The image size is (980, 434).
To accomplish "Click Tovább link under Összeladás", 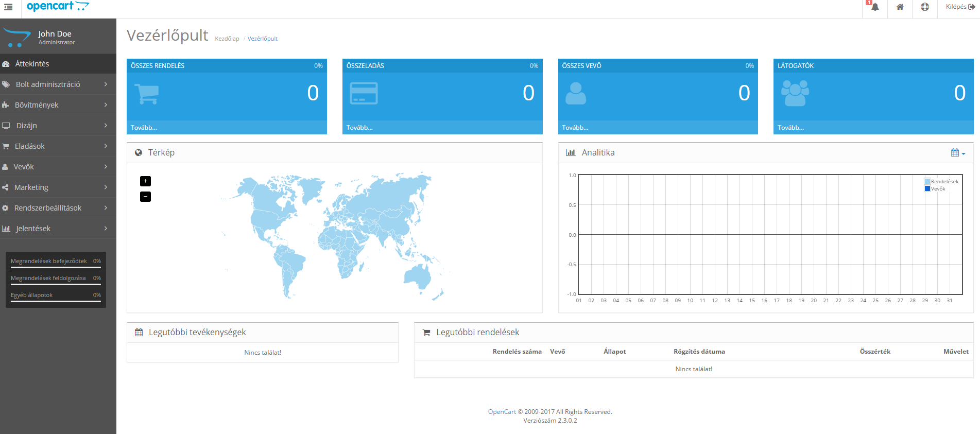I will (x=359, y=128).
